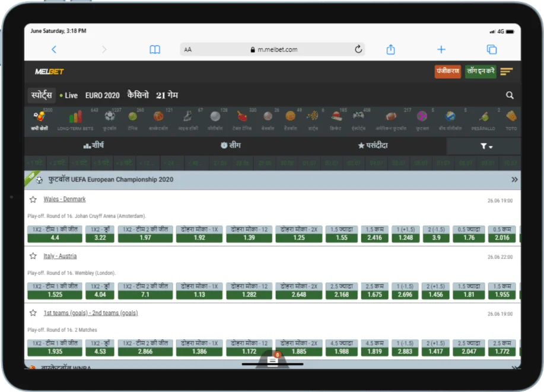Switch to the पसंदीदा favorites tab
544x392 pixels.
[x=373, y=146]
